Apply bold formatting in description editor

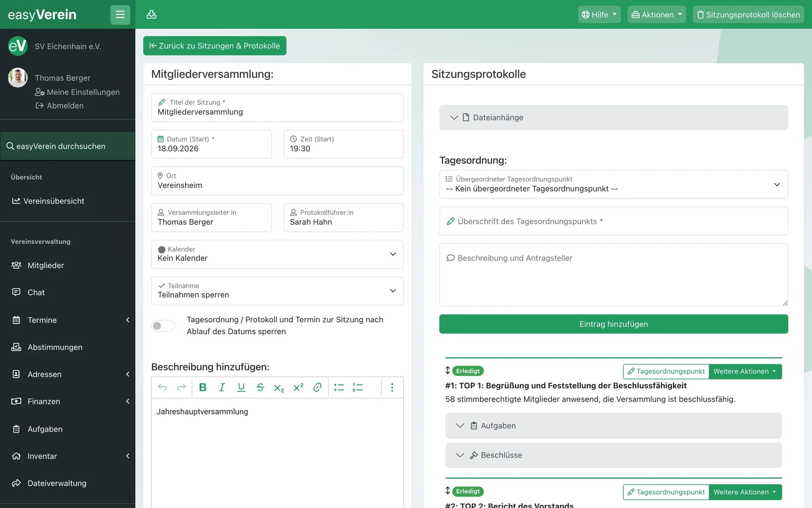click(x=203, y=387)
